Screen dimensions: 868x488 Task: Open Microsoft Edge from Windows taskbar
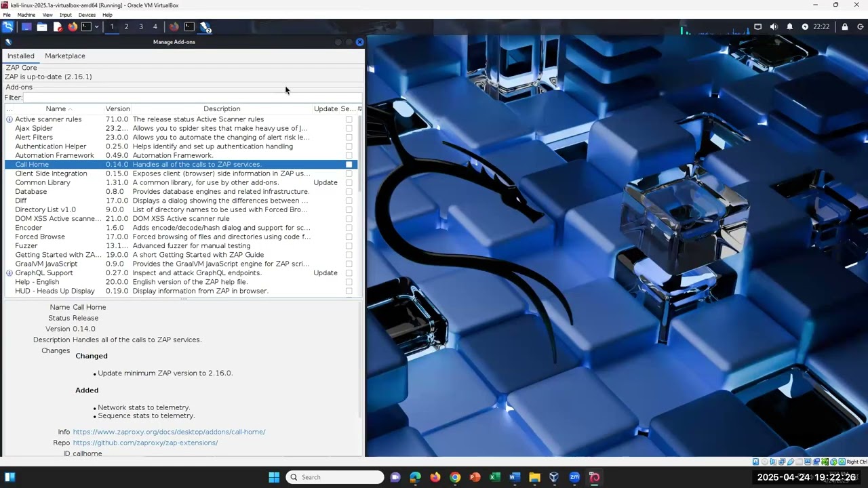point(415,477)
